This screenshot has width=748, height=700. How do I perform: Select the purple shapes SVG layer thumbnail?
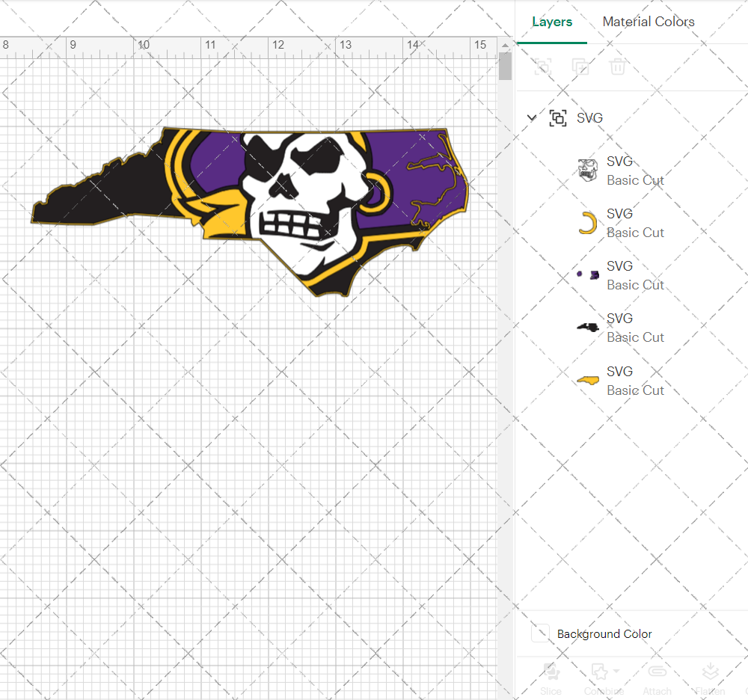588,274
